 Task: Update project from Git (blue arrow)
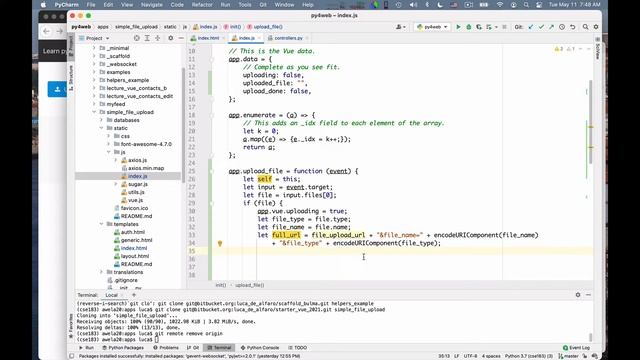coord(531,27)
